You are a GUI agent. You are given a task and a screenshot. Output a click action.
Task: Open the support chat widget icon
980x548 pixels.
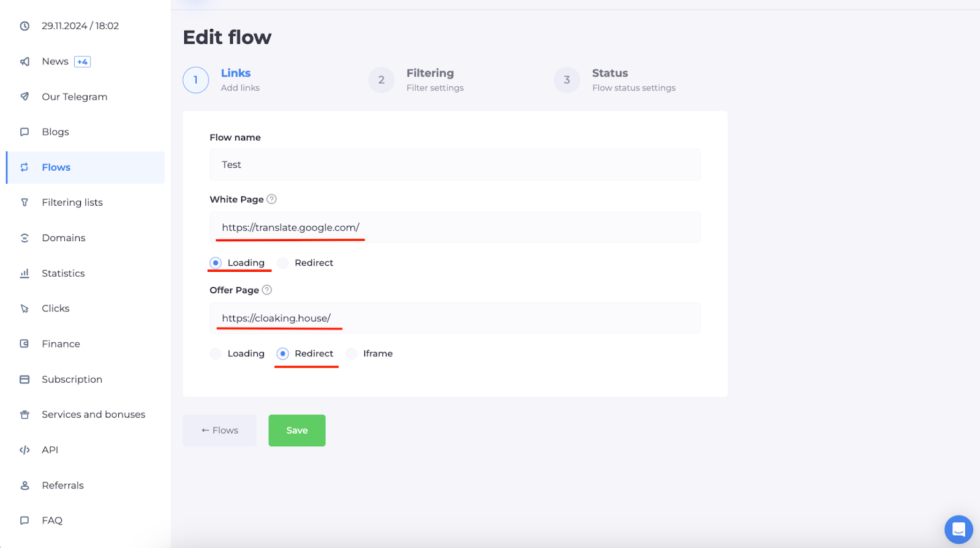(959, 530)
